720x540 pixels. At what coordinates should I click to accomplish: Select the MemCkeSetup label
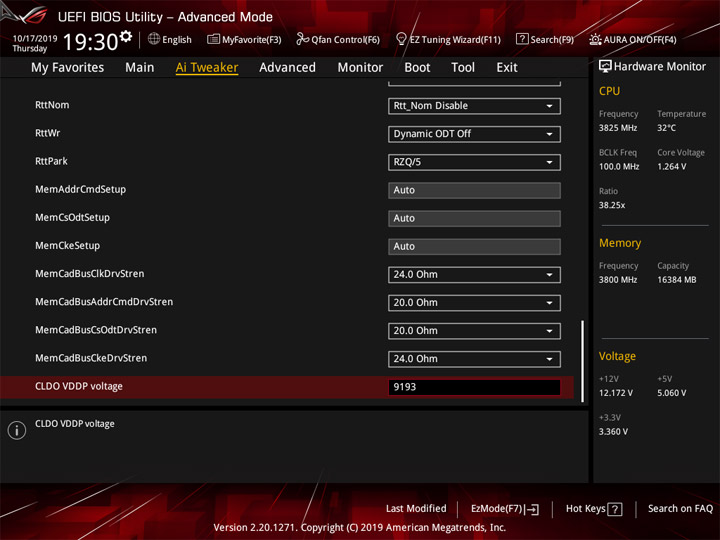[x=68, y=246]
